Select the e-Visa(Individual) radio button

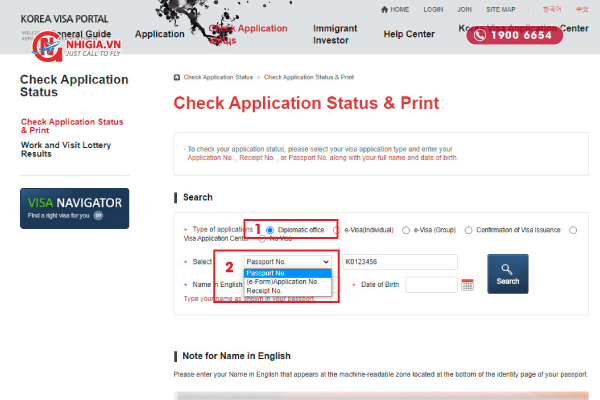click(x=337, y=230)
